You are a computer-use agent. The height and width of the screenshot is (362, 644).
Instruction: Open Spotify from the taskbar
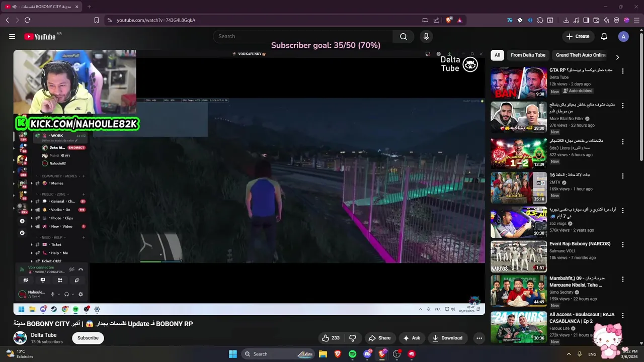352,354
